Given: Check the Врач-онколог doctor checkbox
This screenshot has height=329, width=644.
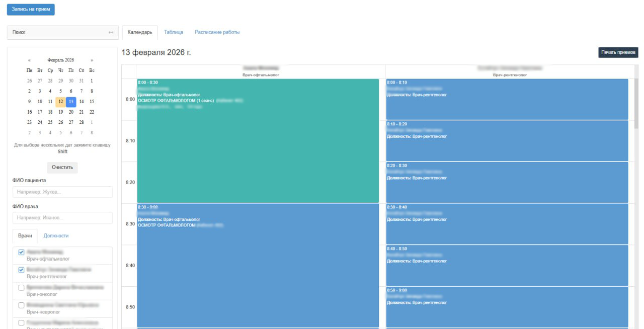Looking at the screenshot, I should click(21, 287).
